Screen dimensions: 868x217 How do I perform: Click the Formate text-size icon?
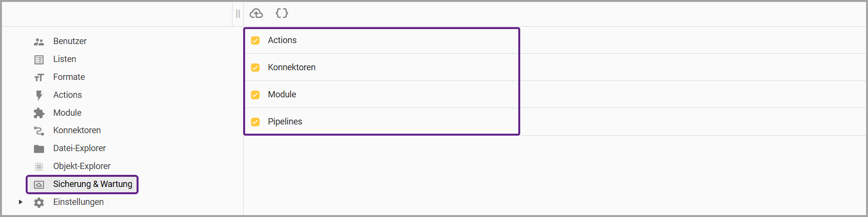(x=39, y=77)
